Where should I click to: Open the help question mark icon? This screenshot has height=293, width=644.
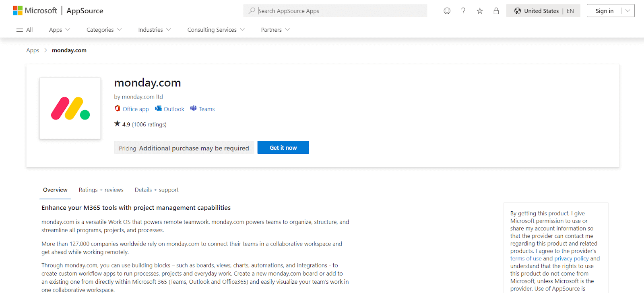pos(463,11)
